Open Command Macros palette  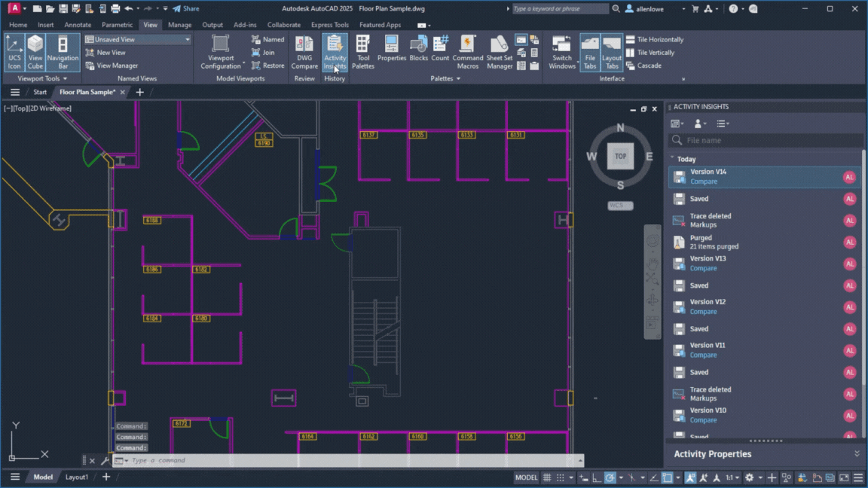468,52
